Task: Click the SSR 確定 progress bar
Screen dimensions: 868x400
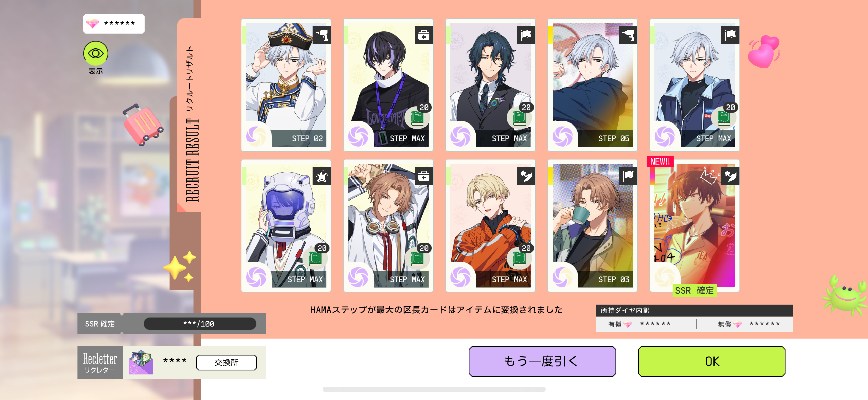Action: [x=200, y=324]
